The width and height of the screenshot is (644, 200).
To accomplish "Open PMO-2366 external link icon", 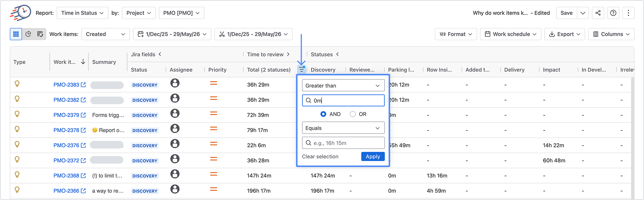I will [83, 191].
